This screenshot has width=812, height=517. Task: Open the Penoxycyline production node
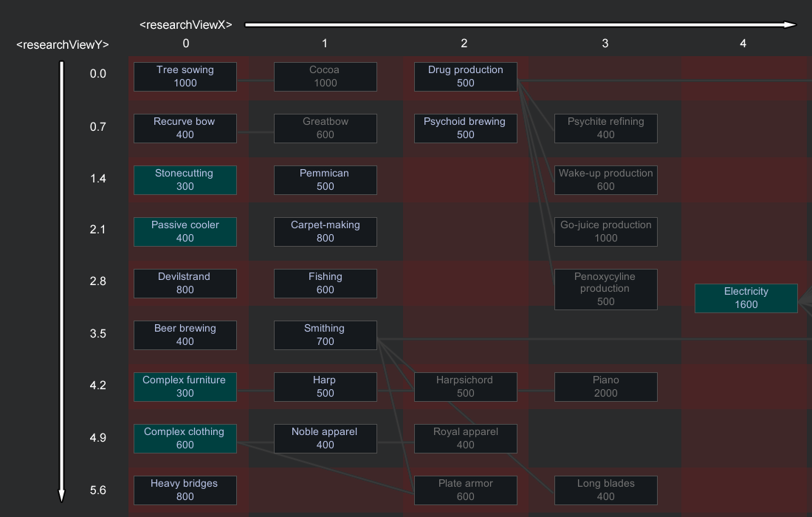605,290
